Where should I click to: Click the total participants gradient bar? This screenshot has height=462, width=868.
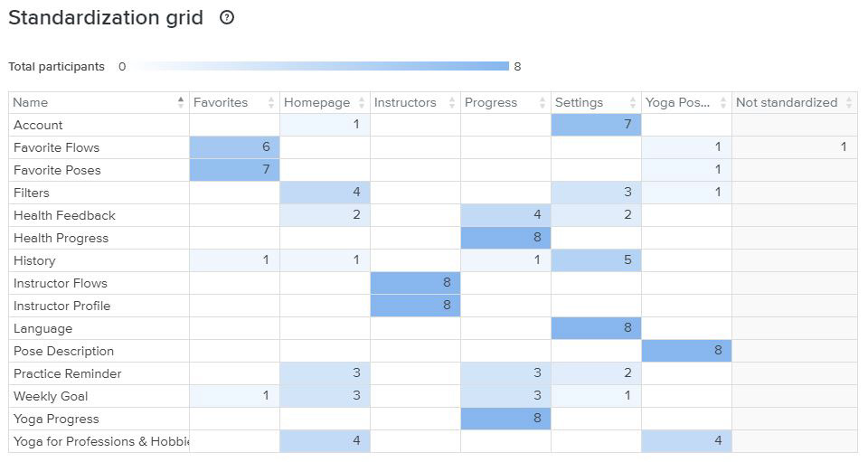point(321,66)
